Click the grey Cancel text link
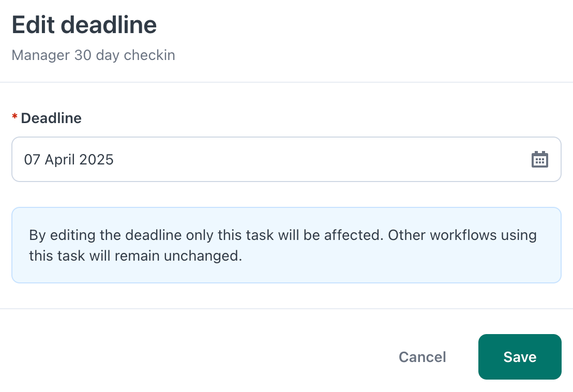Image resolution: width=573 pixels, height=392 pixels. pos(422,357)
